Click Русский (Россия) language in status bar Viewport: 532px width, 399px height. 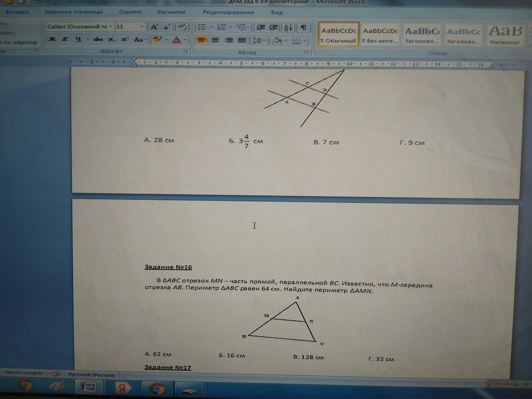(x=92, y=375)
